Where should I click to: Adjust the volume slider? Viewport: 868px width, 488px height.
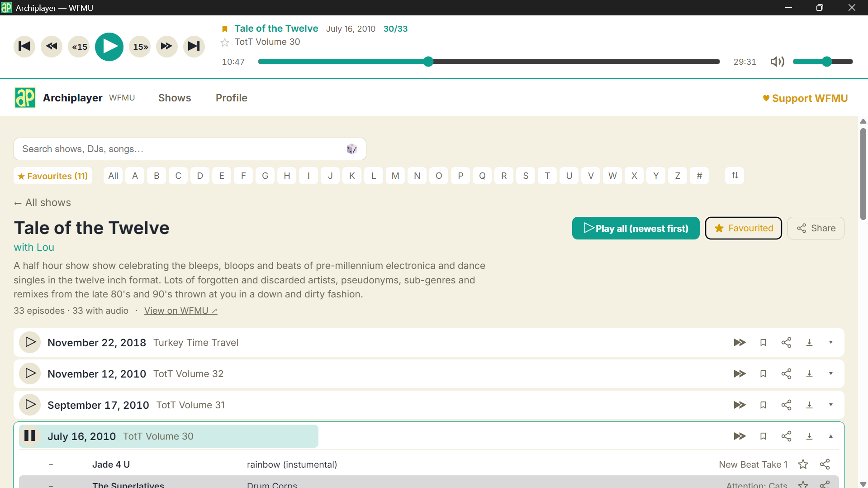tap(823, 62)
